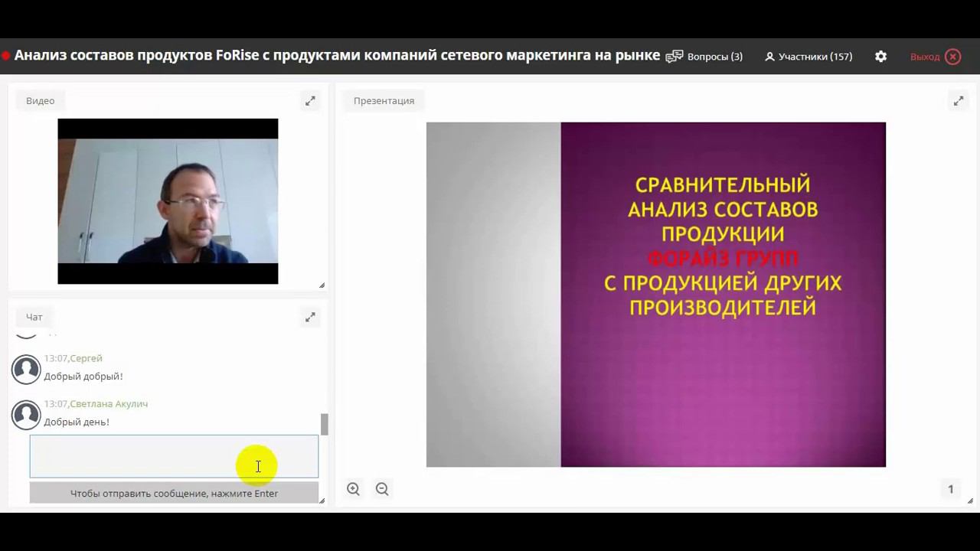This screenshot has height=551, width=980.
Task: Click the presentation slide image
Action: point(656,295)
